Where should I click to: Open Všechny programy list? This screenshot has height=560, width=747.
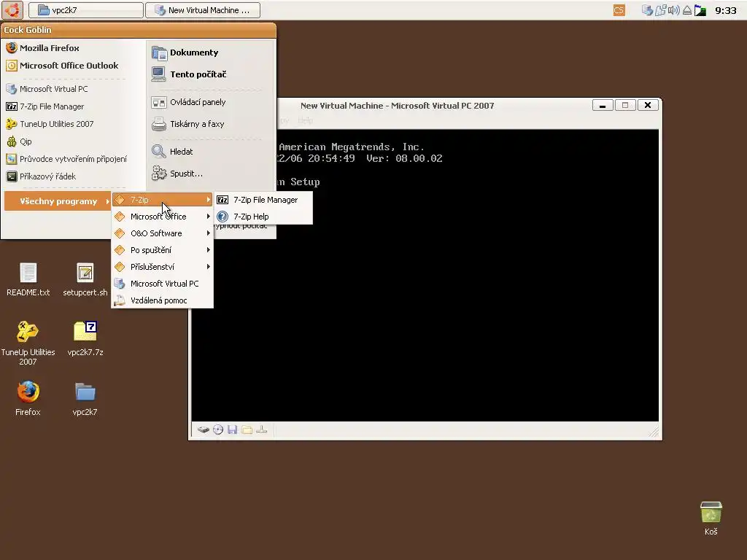(58, 201)
